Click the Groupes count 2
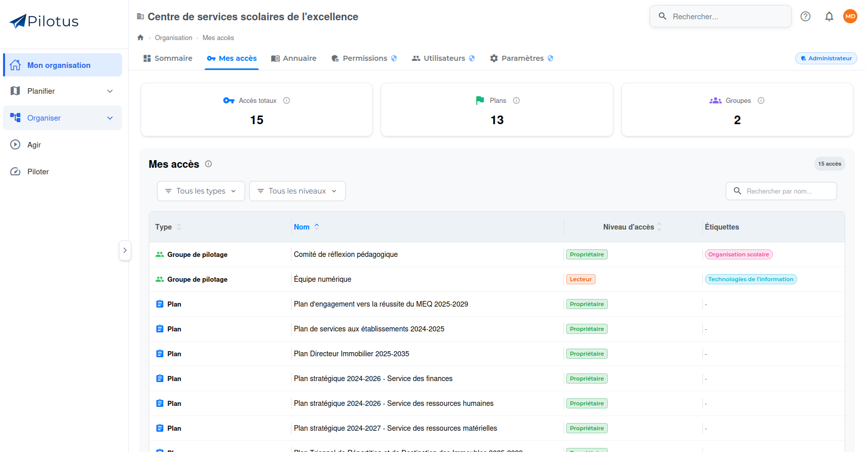The height and width of the screenshot is (452, 868). click(737, 120)
